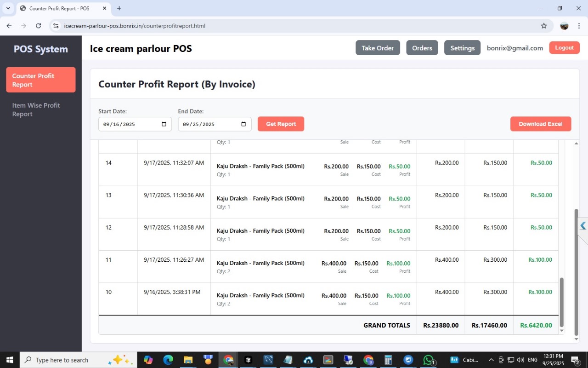The height and width of the screenshot is (368, 588).
Task: Open WhatsApp from the taskbar
Action: (x=429, y=360)
